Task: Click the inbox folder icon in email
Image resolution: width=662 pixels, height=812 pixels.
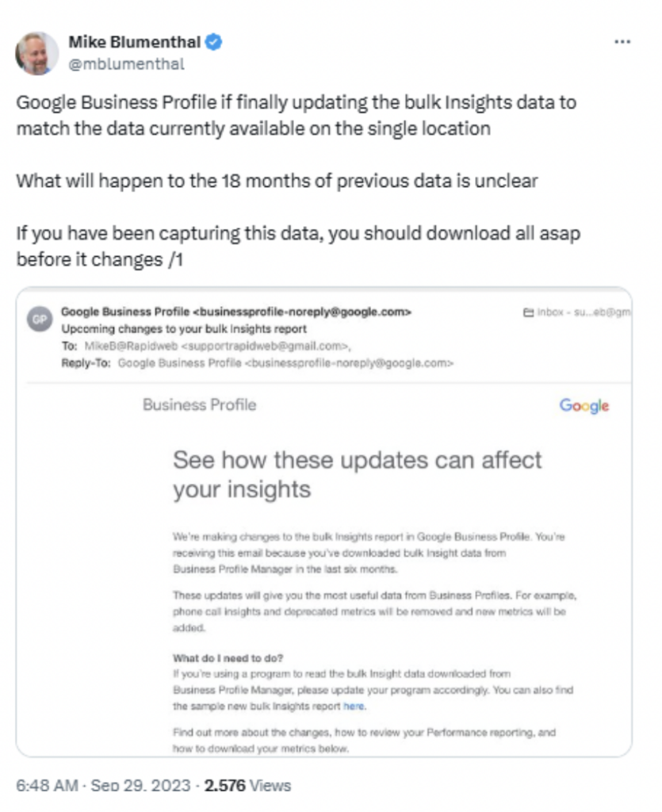Action: pyautogui.click(x=528, y=313)
